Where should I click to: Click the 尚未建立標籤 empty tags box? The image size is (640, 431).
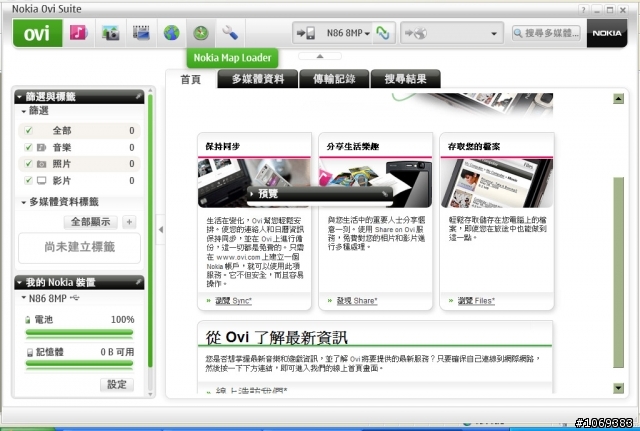(80, 248)
